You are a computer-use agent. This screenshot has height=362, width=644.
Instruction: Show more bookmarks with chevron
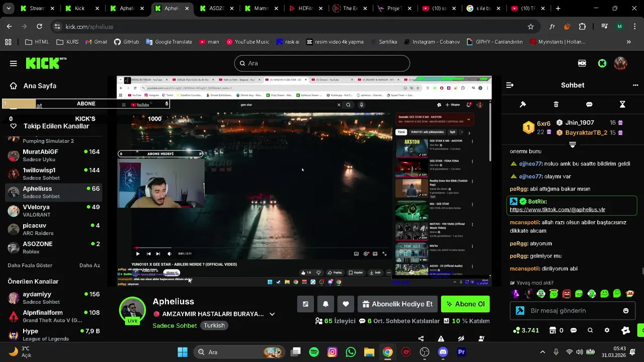point(628,42)
